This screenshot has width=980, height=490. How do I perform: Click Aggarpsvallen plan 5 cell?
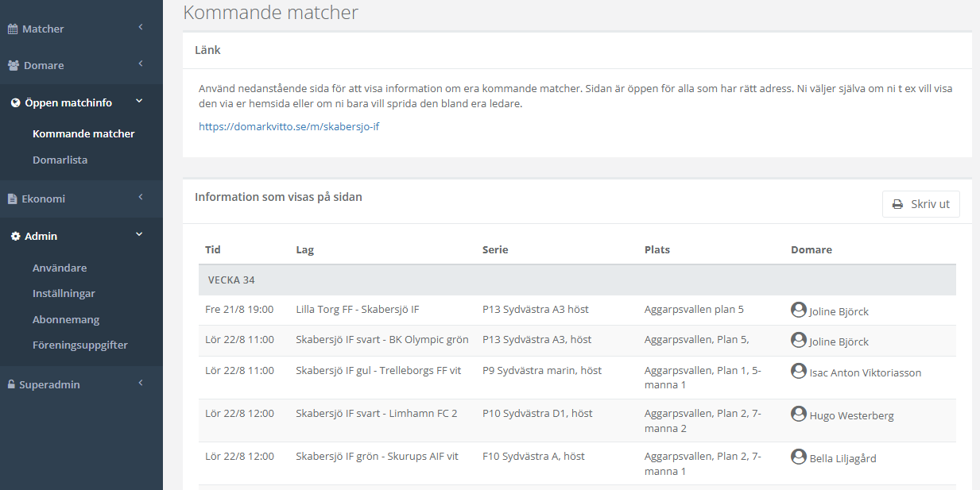click(x=694, y=309)
